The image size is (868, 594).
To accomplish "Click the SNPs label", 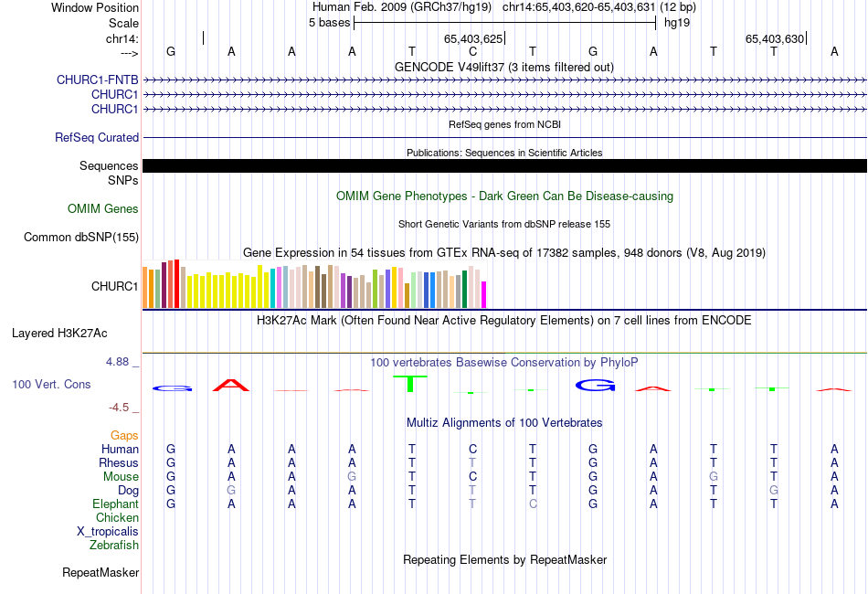I will (x=123, y=180).
